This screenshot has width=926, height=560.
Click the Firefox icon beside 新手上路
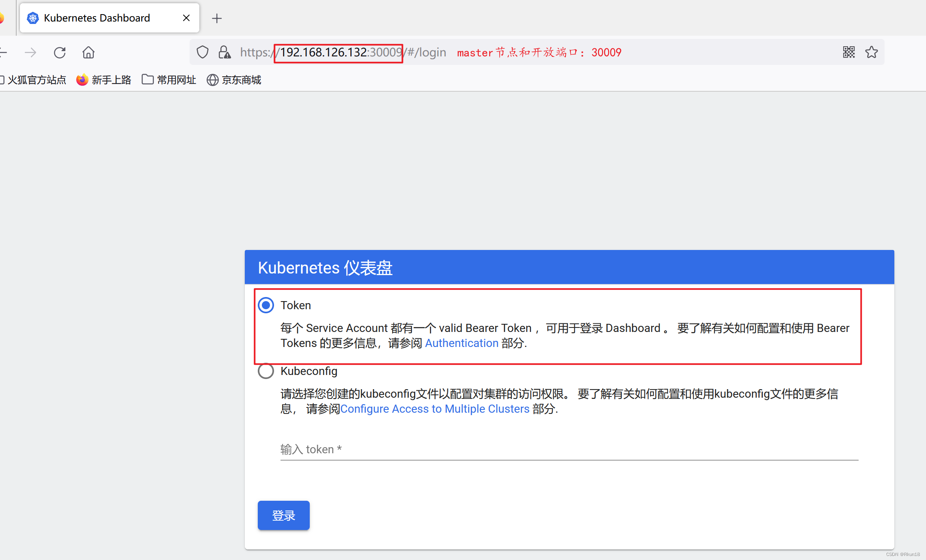click(82, 80)
